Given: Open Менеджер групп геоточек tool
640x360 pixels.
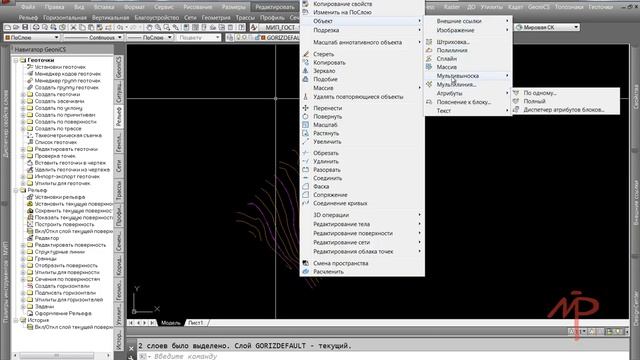Looking at the screenshot, I should click(67, 81).
